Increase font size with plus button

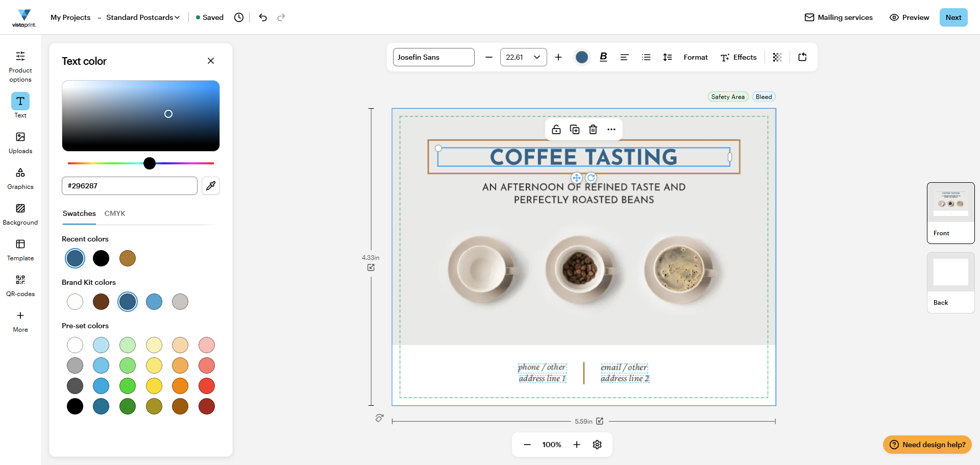tap(558, 57)
